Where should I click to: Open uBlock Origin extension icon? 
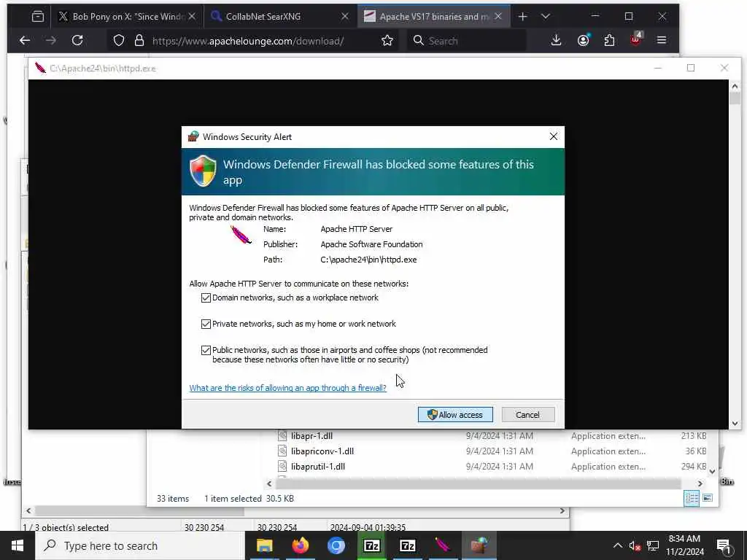point(635,39)
